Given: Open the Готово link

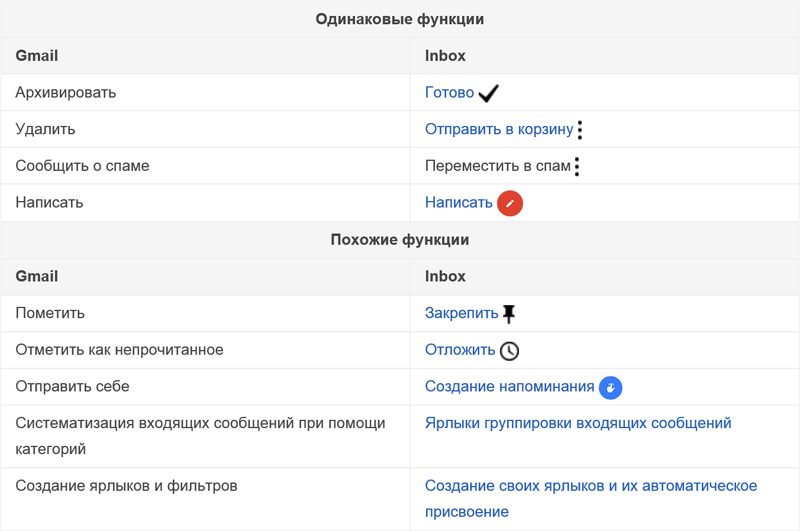Looking at the screenshot, I should point(449,92).
